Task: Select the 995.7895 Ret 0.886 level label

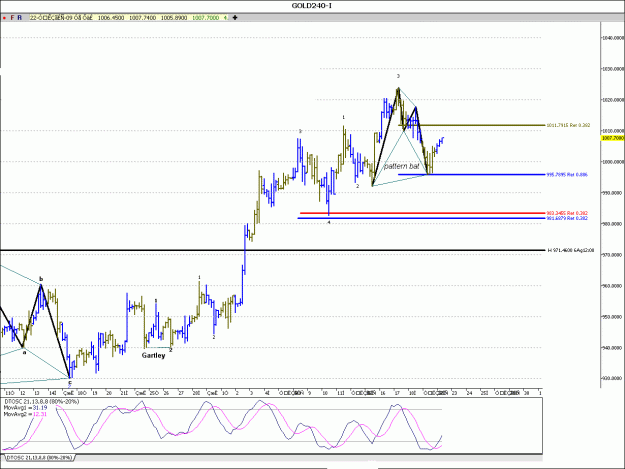Action: (x=566, y=175)
